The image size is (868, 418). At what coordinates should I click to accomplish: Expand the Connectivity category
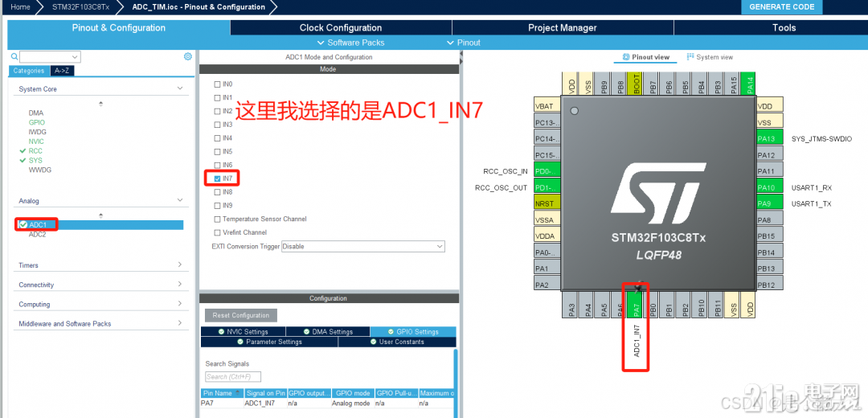pyautogui.click(x=179, y=285)
